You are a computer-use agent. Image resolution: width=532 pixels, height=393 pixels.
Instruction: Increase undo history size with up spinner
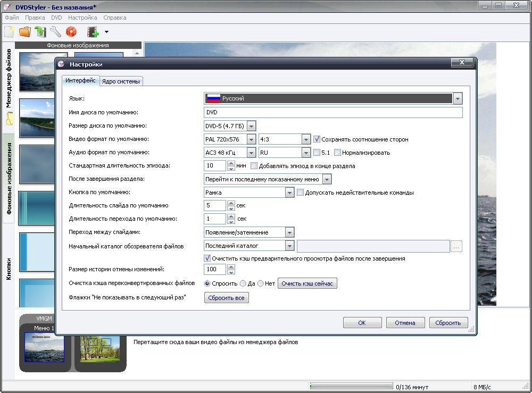tap(231, 267)
